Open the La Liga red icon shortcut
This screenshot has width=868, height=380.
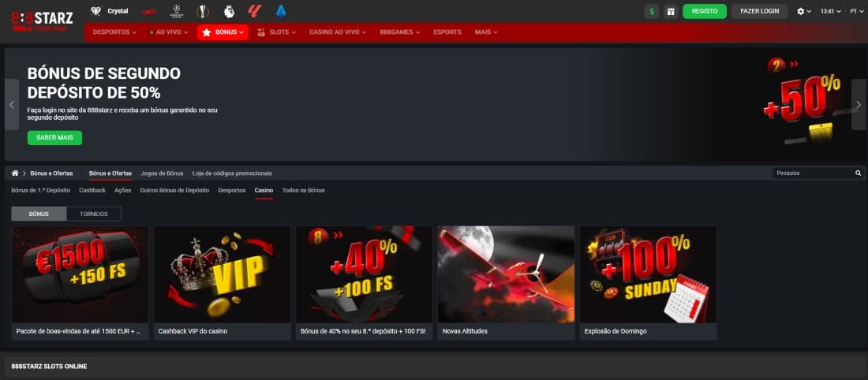(x=255, y=11)
